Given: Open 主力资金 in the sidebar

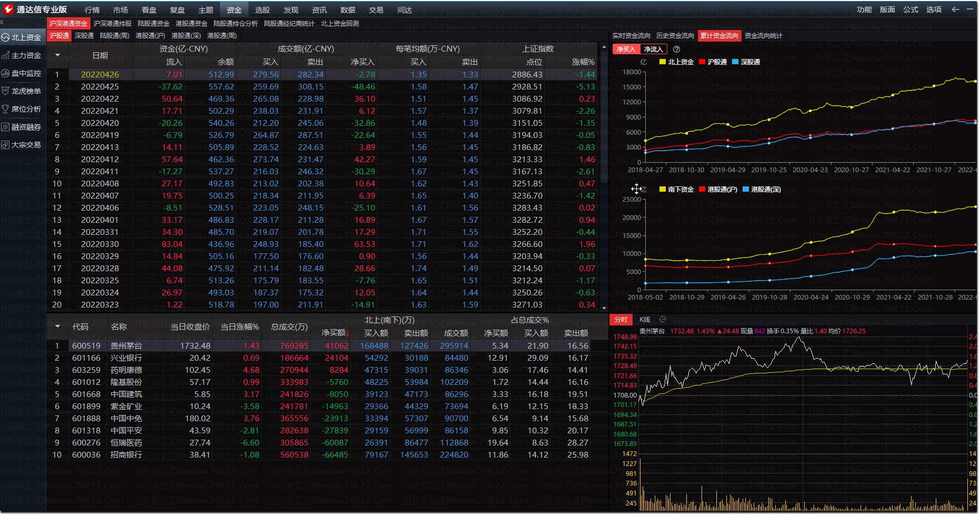Looking at the screenshot, I should [22, 55].
